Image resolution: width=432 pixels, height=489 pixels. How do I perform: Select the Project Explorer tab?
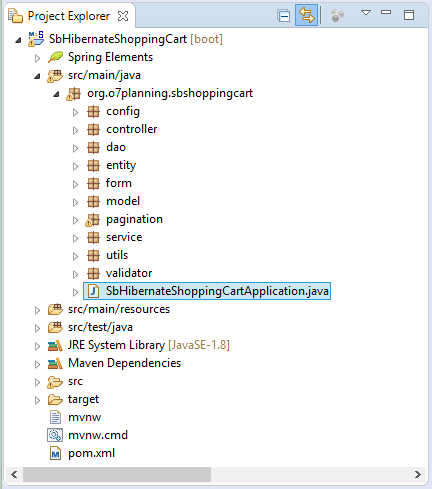click(x=69, y=16)
